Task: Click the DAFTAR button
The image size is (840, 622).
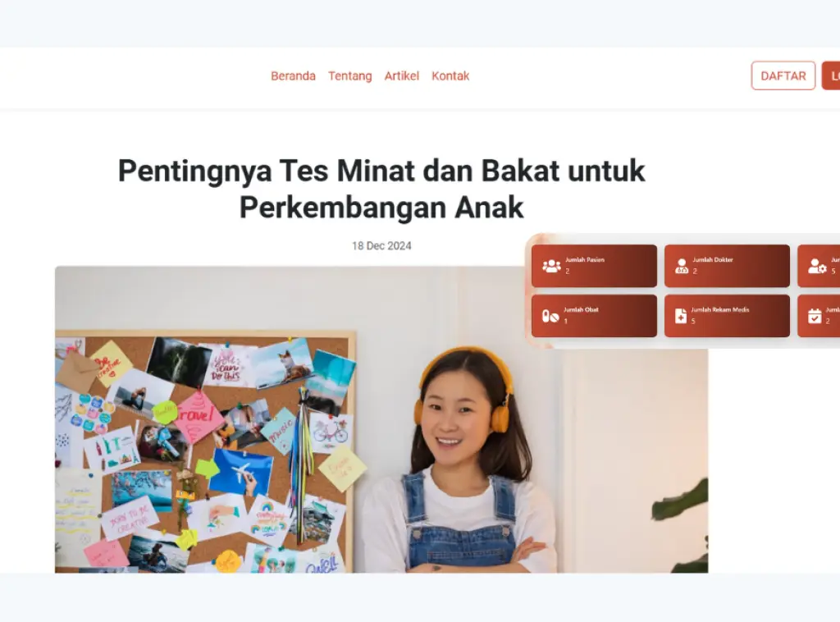Action: pos(783,75)
